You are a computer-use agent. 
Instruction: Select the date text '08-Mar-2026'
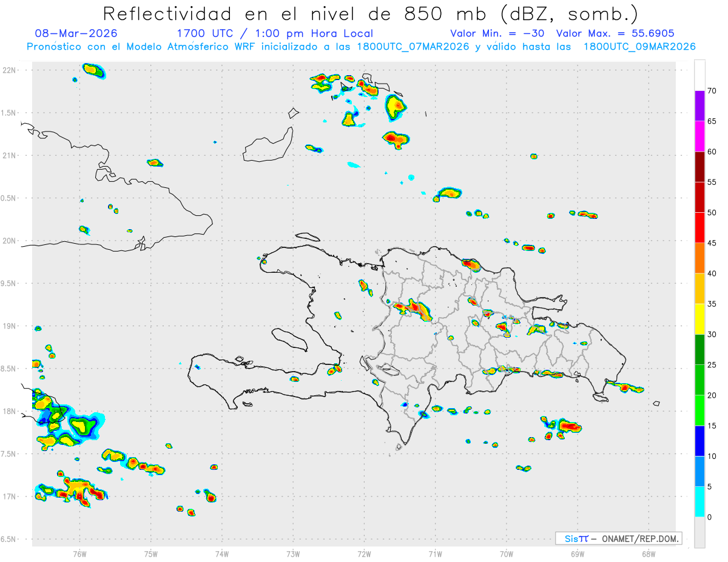[x=76, y=33]
